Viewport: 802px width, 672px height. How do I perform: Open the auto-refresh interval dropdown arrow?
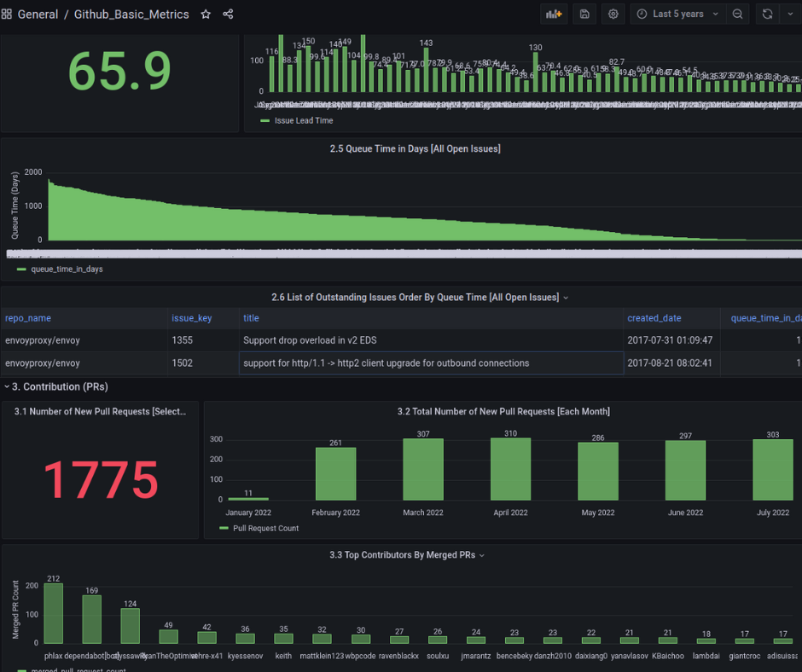789,14
